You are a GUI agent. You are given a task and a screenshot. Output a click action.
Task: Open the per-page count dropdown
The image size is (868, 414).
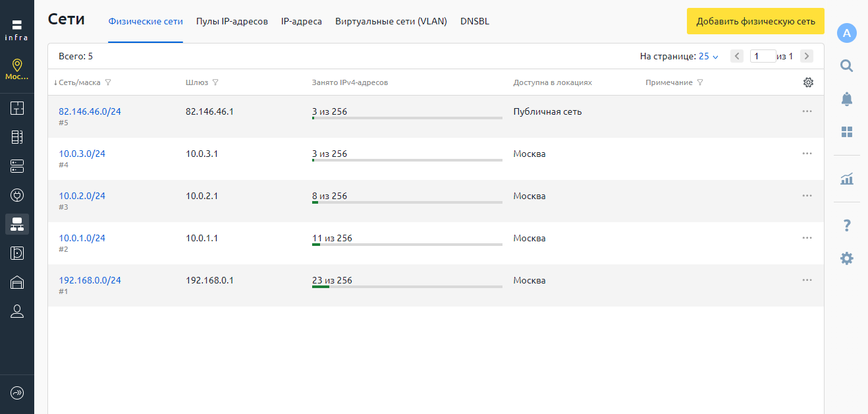point(709,57)
